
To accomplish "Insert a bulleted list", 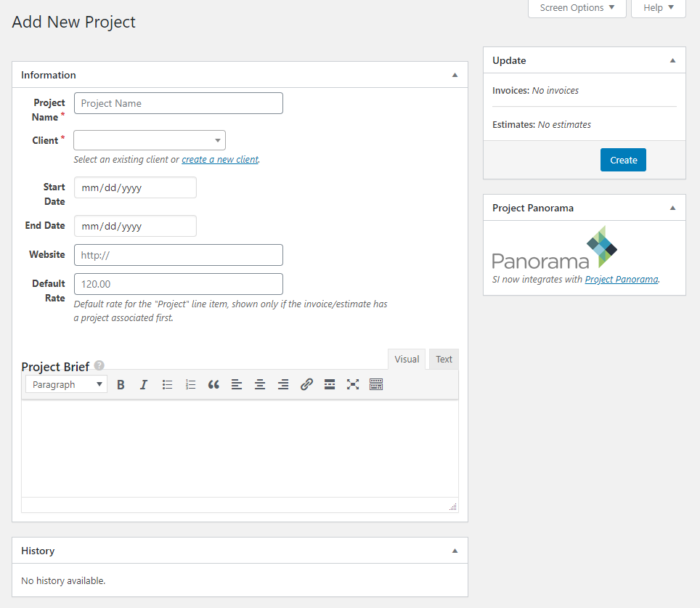I will (x=167, y=385).
